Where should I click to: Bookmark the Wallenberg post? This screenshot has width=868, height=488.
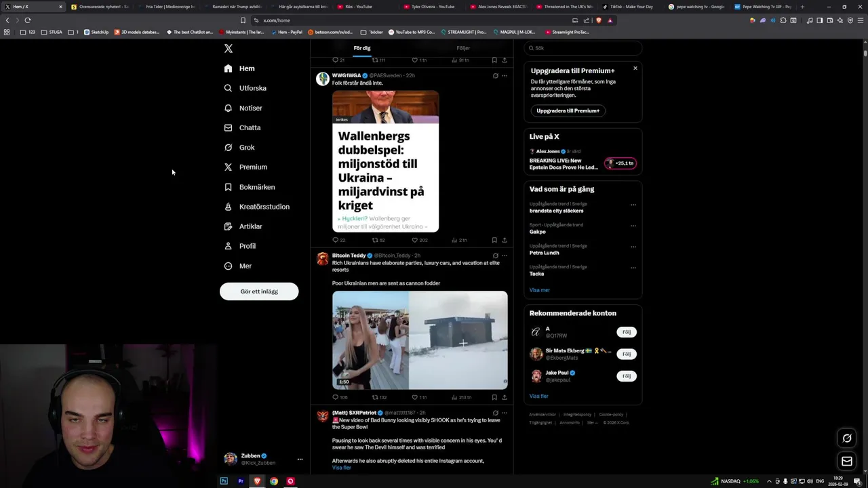click(494, 240)
